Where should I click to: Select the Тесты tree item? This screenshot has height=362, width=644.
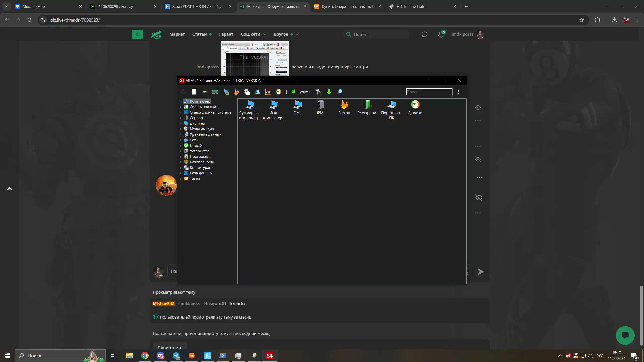pyautogui.click(x=195, y=179)
